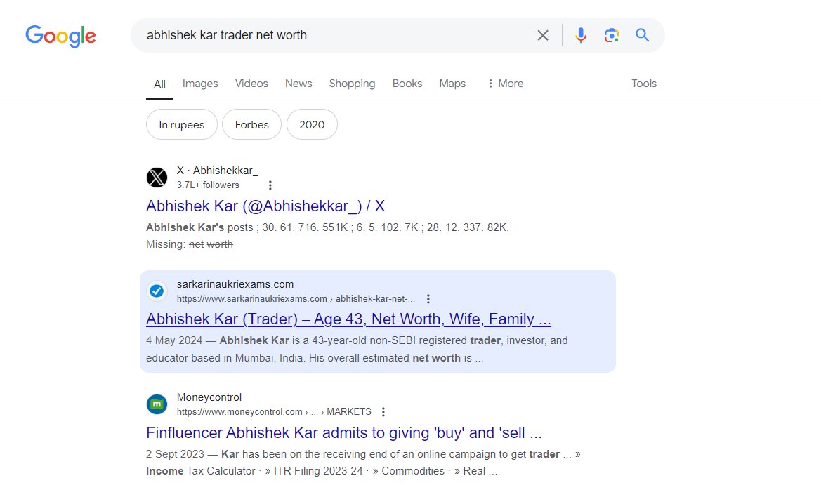Open Google Lens image search
Viewport: 821px width, 504px height.
tap(611, 34)
